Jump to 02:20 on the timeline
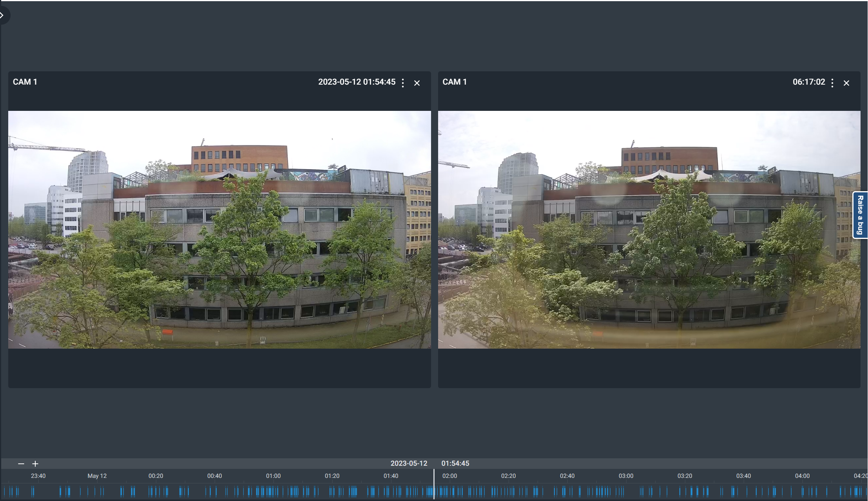Screen dimensions: 868x501 (x=508, y=476)
